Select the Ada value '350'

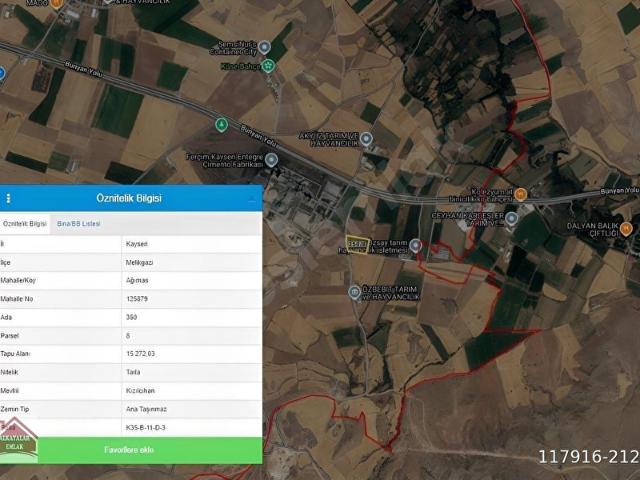pyautogui.click(x=131, y=317)
